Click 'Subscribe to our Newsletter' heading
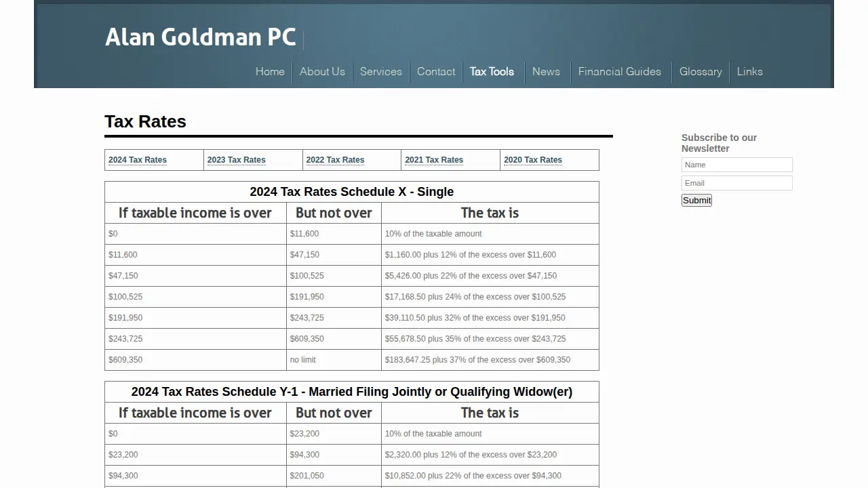This screenshot has width=868, height=488. point(719,143)
